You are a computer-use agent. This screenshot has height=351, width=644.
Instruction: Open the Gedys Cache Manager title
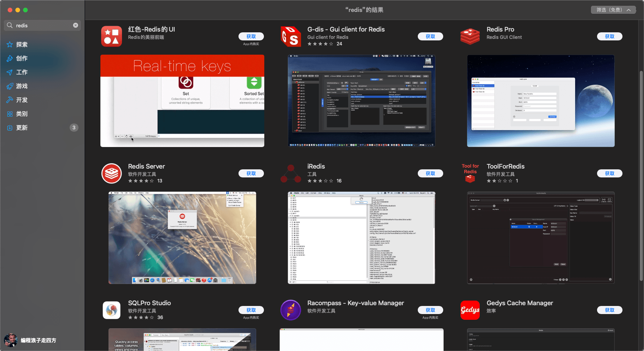tap(520, 303)
